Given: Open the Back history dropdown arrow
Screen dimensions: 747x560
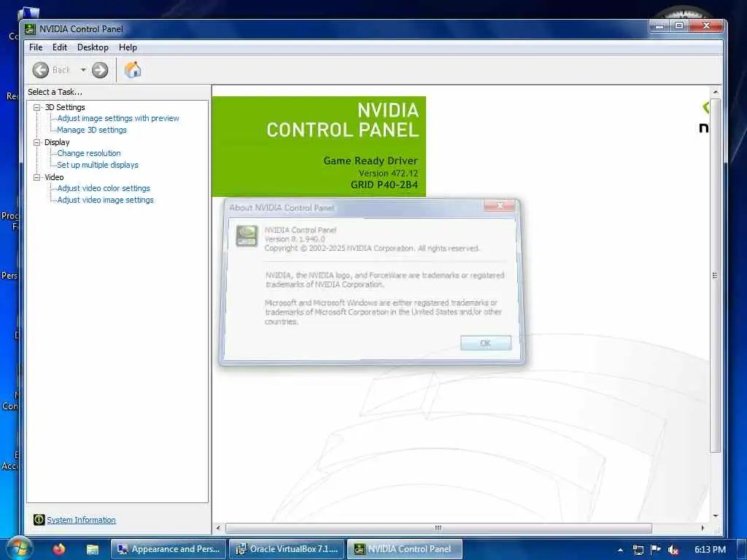Looking at the screenshot, I should [83, 70].
